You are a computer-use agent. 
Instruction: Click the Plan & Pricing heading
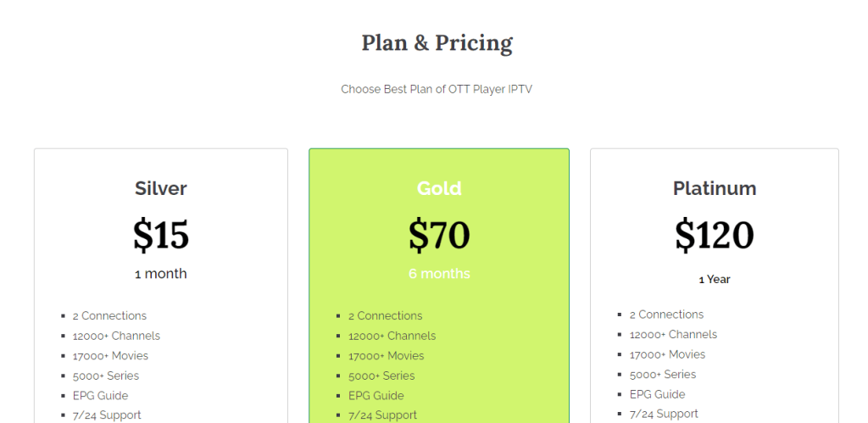(437, 43)
